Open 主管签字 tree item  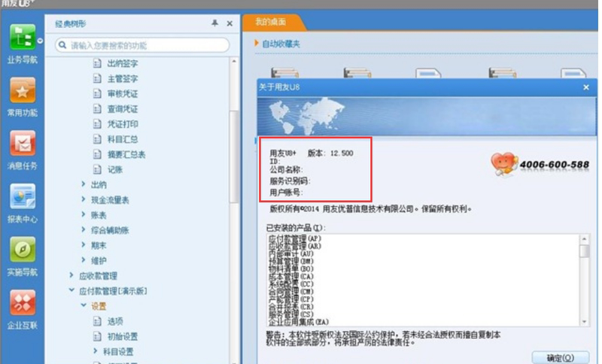click(122, 79)
